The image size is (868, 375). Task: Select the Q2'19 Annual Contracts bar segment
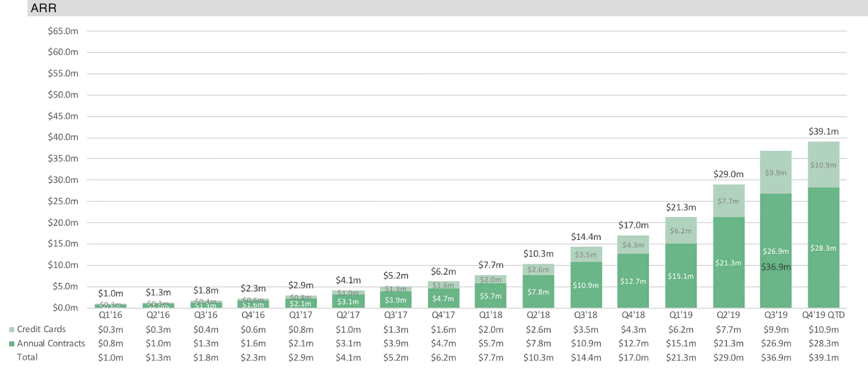tap(728, 262)
